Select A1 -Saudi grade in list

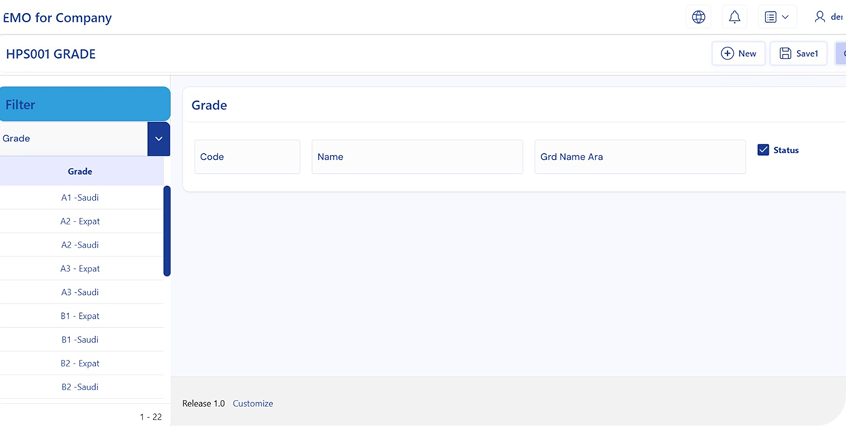click(80, 198)
